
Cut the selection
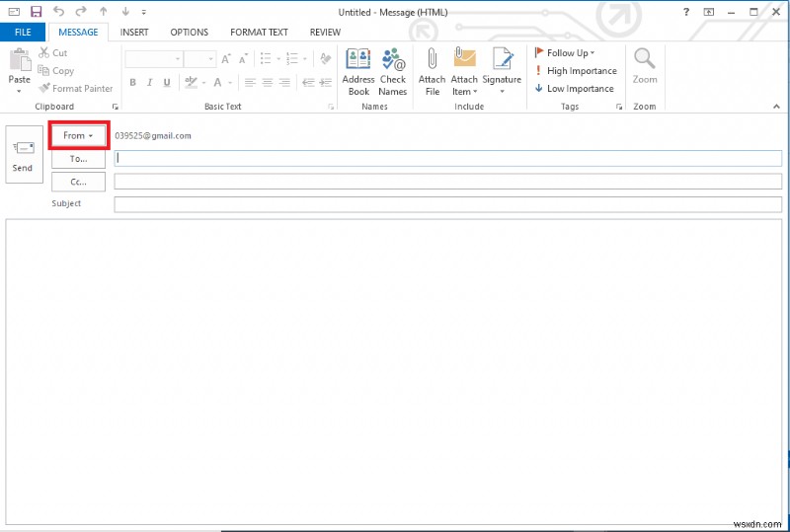[x=53, y=52]
